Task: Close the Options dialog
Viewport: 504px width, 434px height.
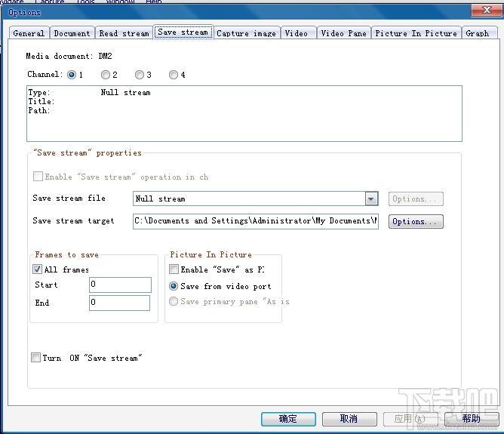Action: (487, 11)
